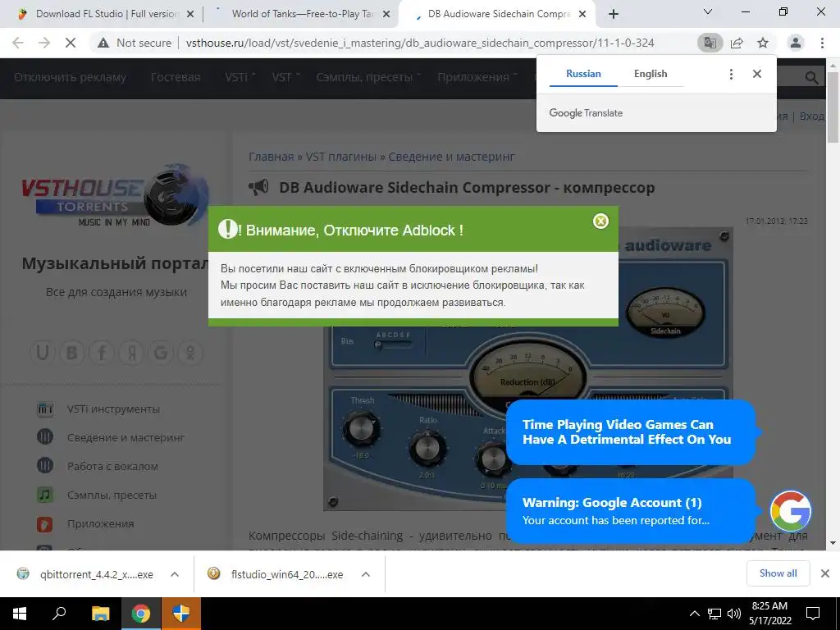840x630 pixels.
Task: Click the Сэмплы, пресеты music note icon
Action: [45, 495]
